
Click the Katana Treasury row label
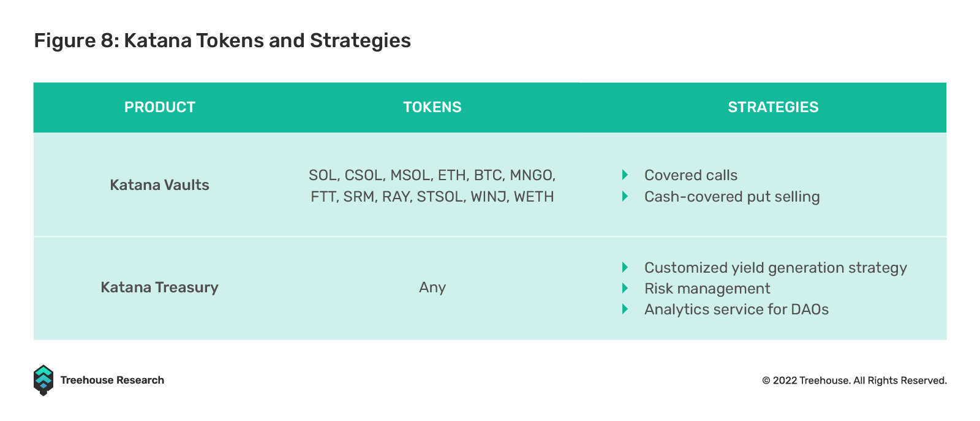click(159, 287)
